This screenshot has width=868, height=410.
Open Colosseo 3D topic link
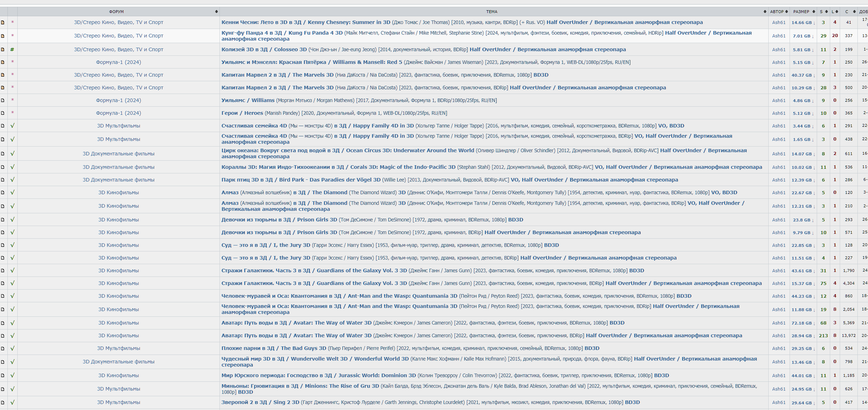pos(423,49)
